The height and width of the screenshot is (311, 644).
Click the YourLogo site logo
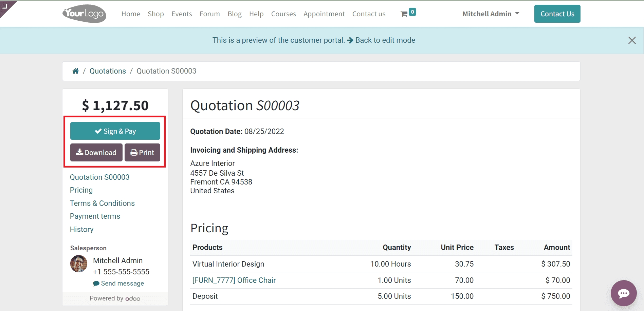coord(84,14)
